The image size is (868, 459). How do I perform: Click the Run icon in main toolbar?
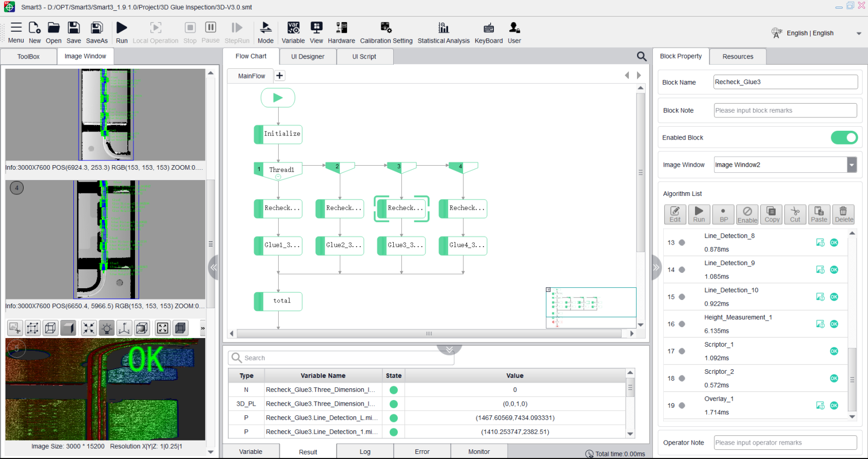(122, 33)
